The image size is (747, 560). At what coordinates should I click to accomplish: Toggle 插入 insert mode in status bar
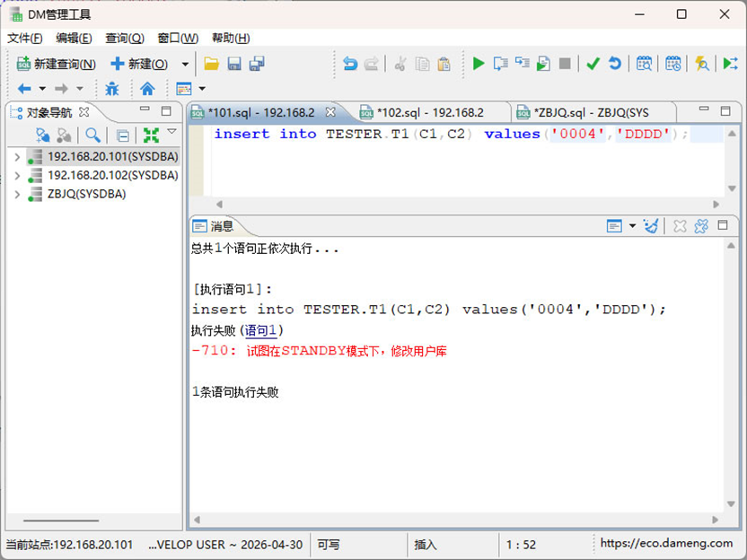(423, 545)
